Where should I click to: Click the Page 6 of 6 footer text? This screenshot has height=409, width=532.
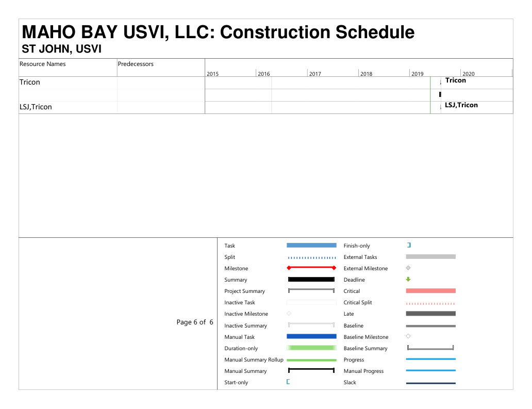click(x=195, y=322)
